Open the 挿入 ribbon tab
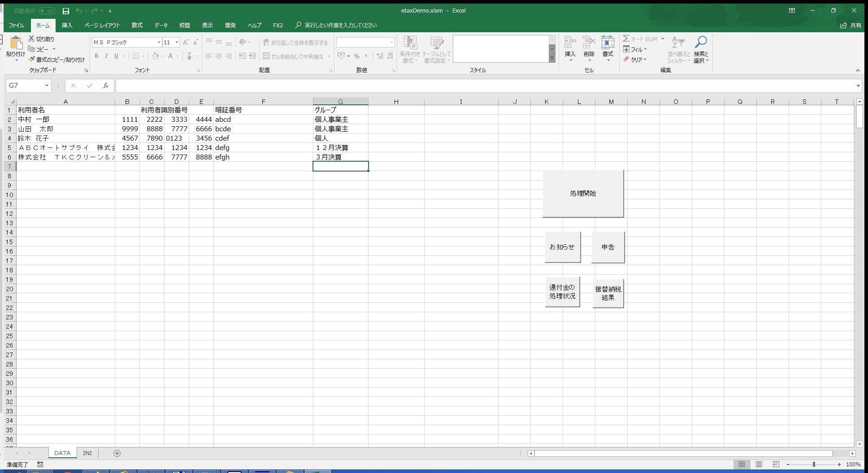This screenshot has width=868, height=473. tap(67, 26)
